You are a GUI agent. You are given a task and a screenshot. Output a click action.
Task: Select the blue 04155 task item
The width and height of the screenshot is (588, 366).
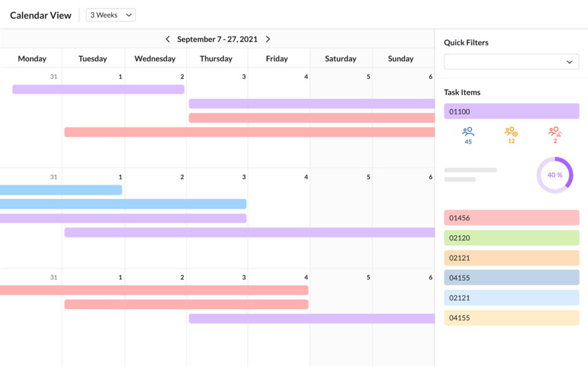[x=511, y=278]
